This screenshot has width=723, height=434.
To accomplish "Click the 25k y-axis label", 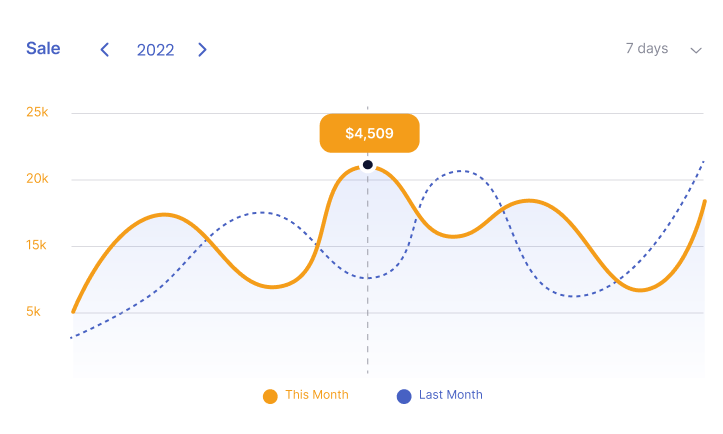I will (x=37, y=112).
